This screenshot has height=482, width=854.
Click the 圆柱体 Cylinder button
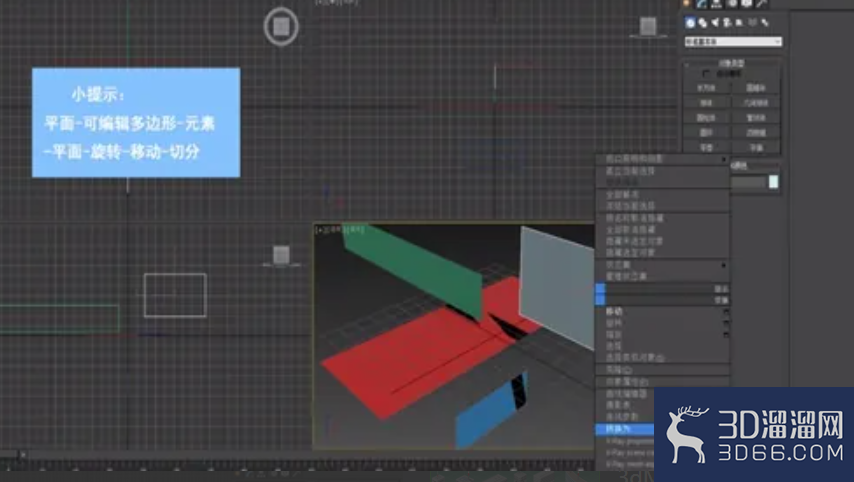point(706,118)
